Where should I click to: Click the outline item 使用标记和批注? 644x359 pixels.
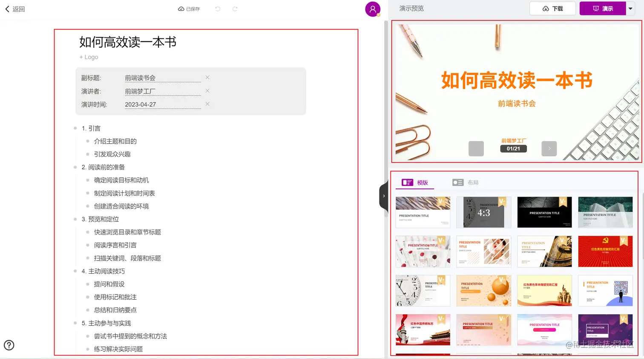(x=115, y=297)
